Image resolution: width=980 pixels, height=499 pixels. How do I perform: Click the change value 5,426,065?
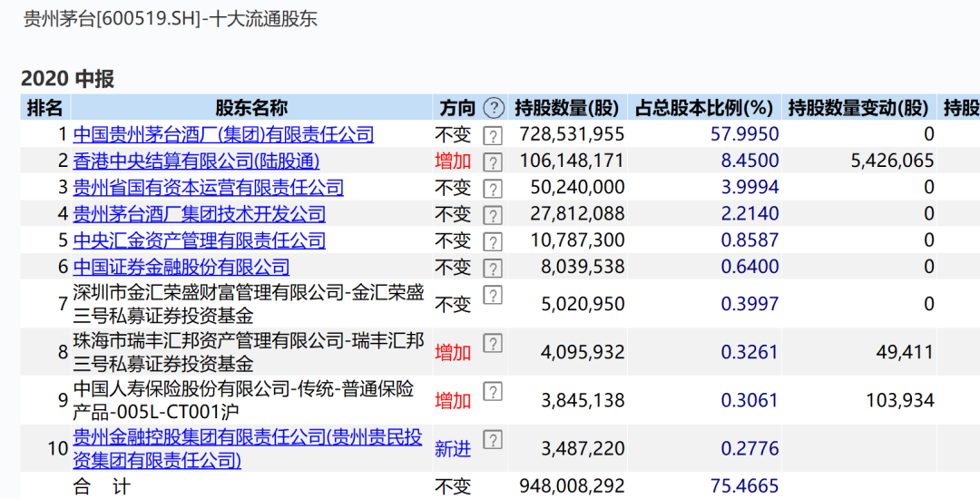[x=893, y=161]
